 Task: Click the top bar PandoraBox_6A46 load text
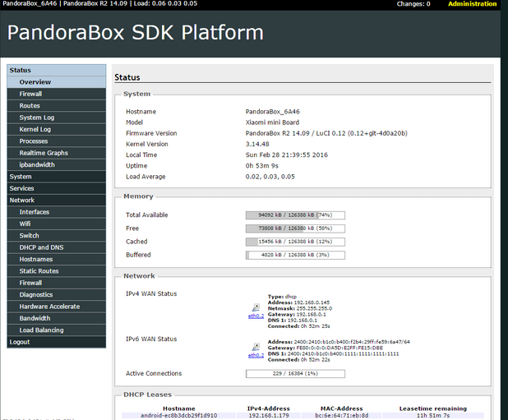[99, 3]
